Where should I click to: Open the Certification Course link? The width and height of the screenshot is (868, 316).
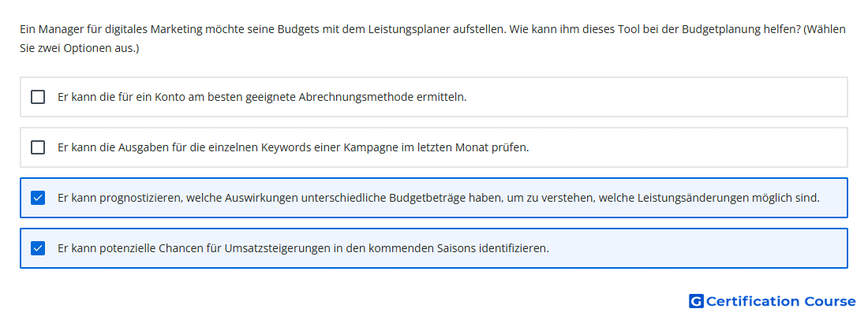click(x=773, y=301)
